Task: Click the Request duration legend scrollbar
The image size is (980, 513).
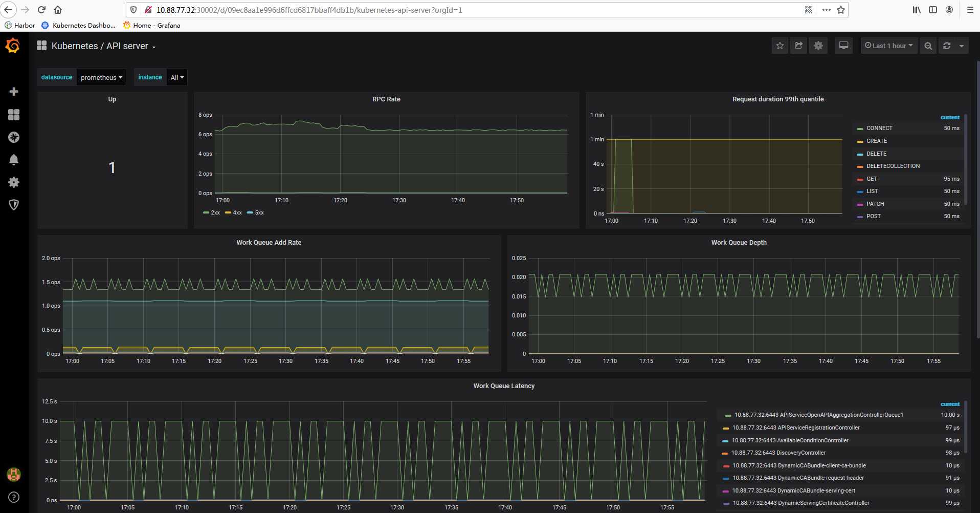Action: point(966,159)
